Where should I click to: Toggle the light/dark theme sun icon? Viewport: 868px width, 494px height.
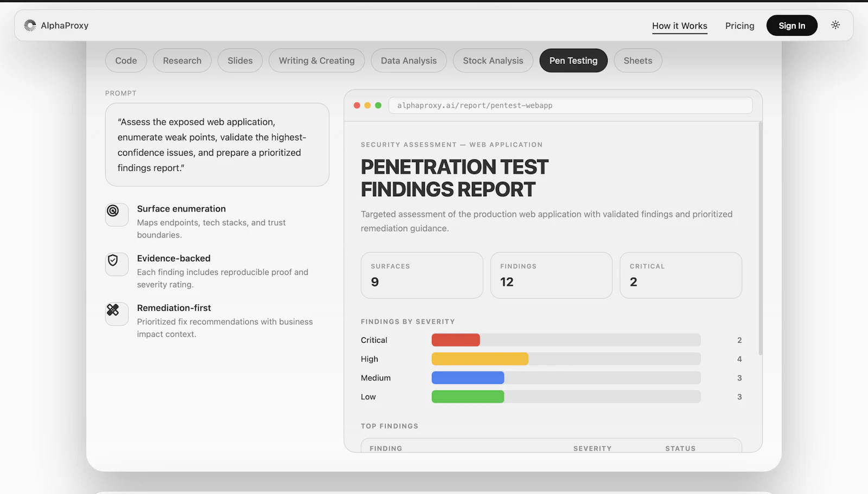tap(835, 25)
